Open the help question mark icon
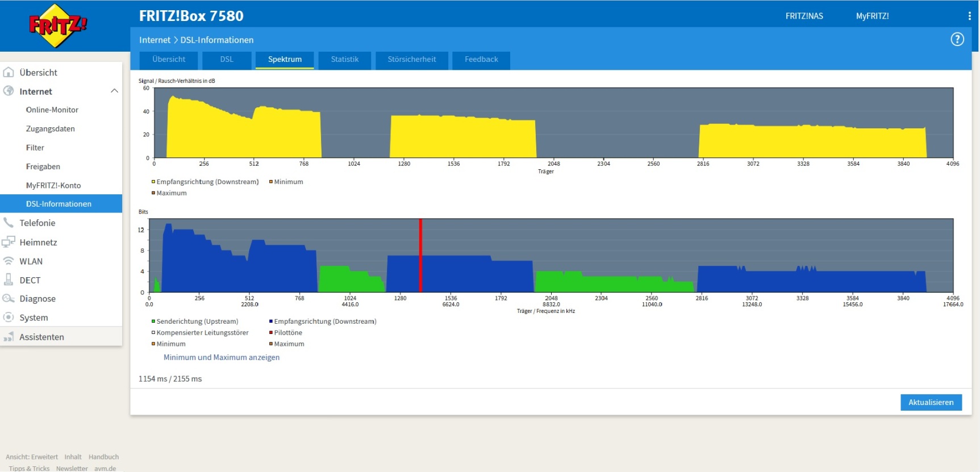The image size is (980, 472). 957,39
